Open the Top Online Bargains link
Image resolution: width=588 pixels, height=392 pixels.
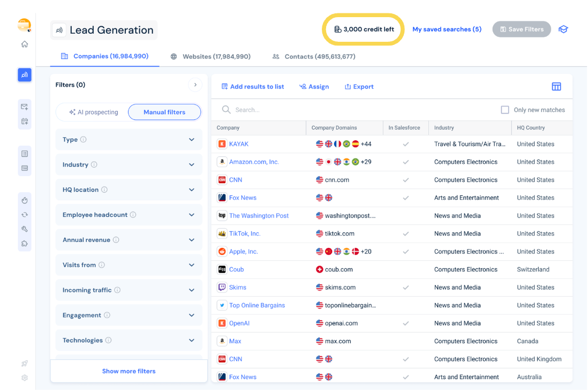point(257,305)
